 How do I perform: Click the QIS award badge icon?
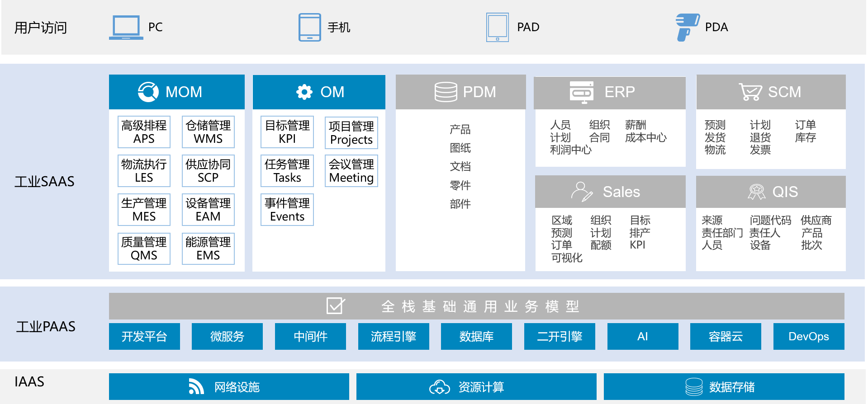click(756, 192)
